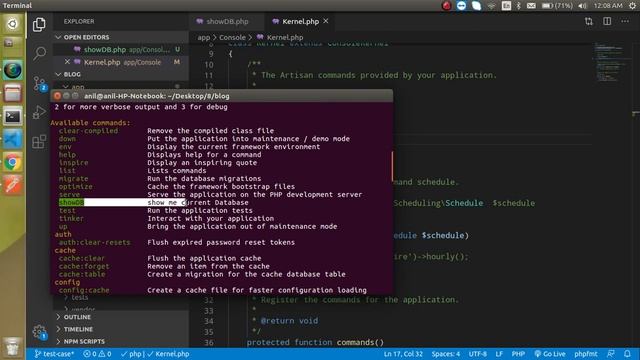This screenshot has height=360, width=640.
Task: Click the test-case git branch indicator
Action: pos(54,354)
